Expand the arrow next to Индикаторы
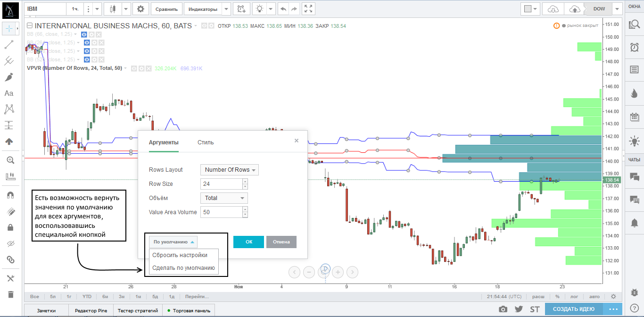This screenshot has height=317, width=644. tap(226, 9)
